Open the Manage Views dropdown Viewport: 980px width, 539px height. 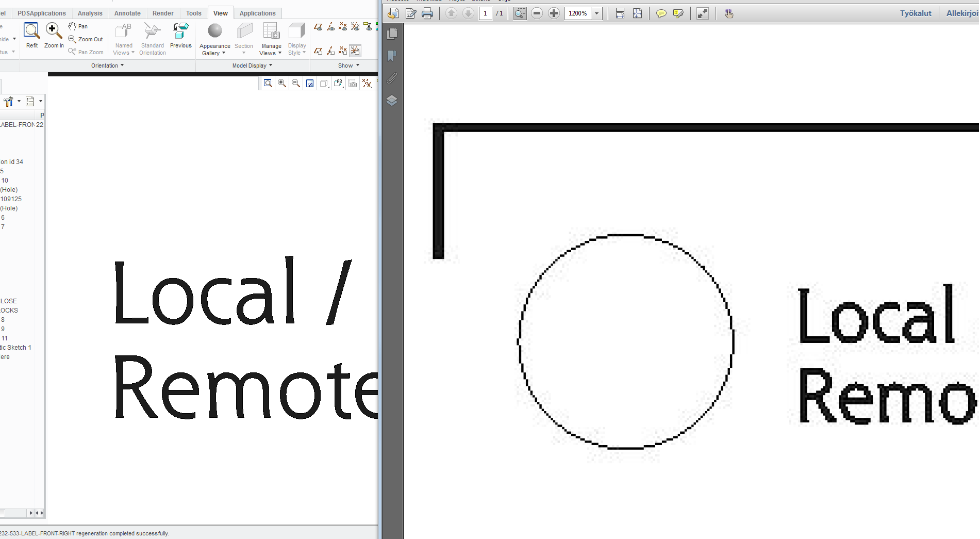point(271,39)
